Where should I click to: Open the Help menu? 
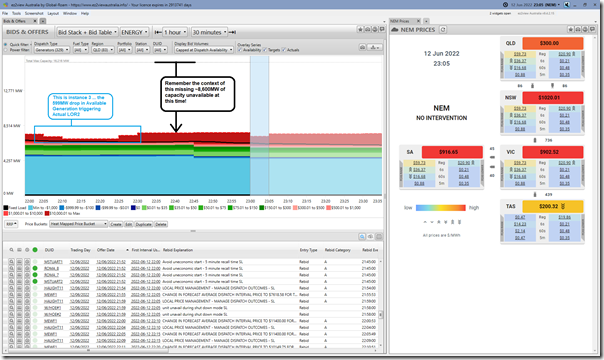tap(85, 13)
